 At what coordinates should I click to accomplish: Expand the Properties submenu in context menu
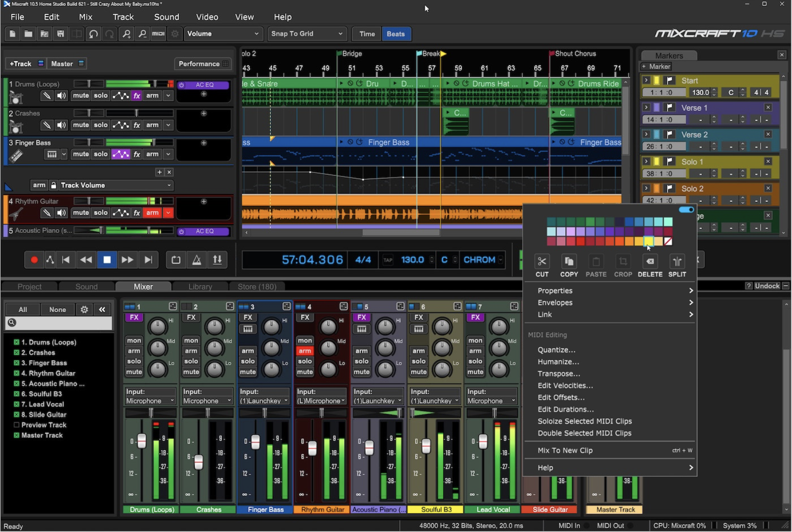click(610, 290)
